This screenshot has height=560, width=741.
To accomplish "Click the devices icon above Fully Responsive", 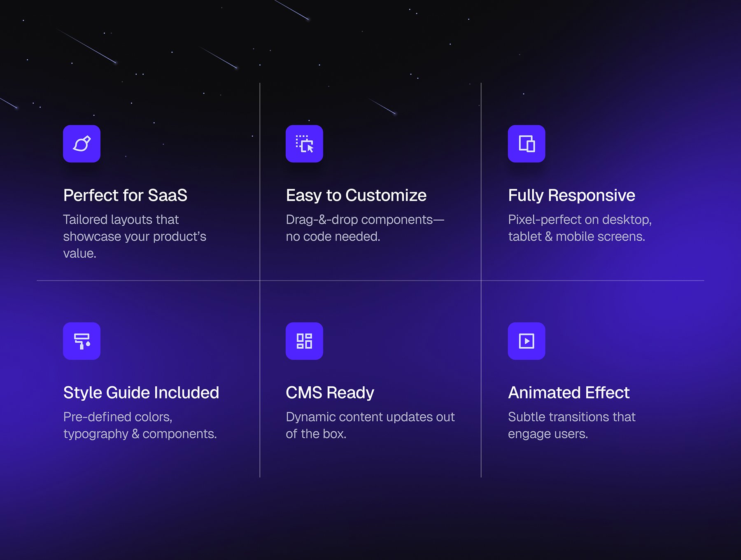I will (527, 144).
